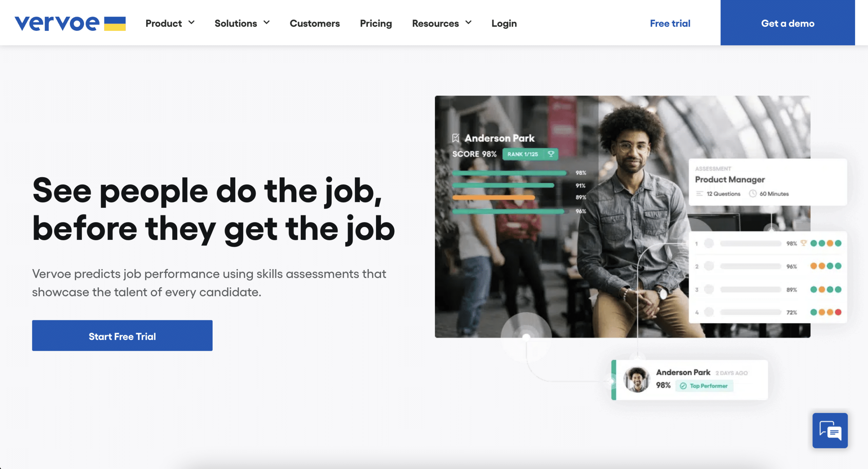Click bookmark icon beside Anderson Park
The image size is (868, 469).
click(x=455, y=138)
